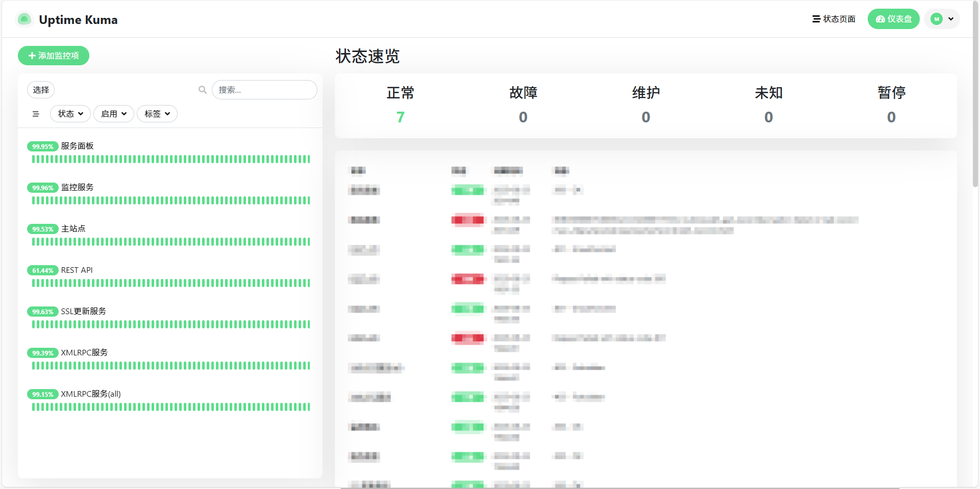This screenshot has width=980, height=489.
Task: Open the user avatar profile menu
Action: (x=942, y=19)
